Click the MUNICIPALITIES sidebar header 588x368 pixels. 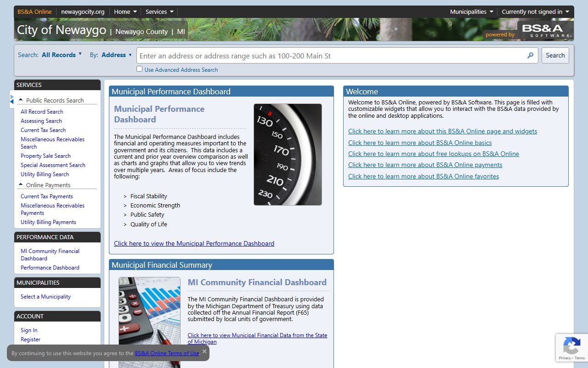[x=57, y=283]
